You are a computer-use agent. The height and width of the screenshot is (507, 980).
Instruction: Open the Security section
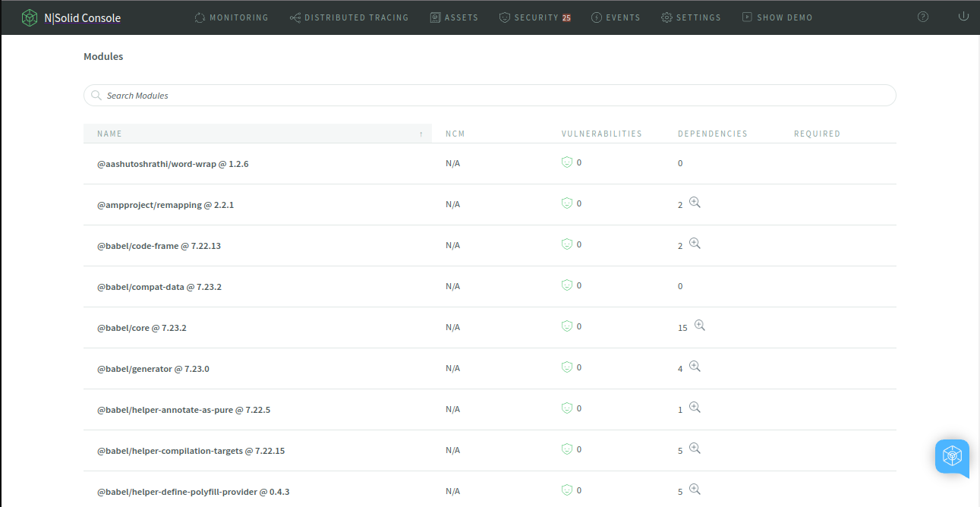pos(535,17)
